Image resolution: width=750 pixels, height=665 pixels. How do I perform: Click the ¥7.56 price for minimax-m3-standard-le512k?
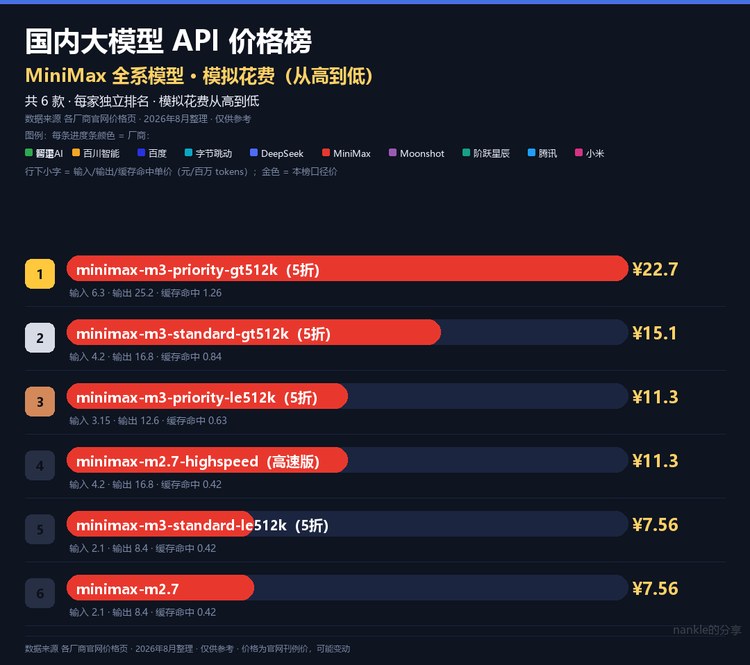tap(655, 525)
